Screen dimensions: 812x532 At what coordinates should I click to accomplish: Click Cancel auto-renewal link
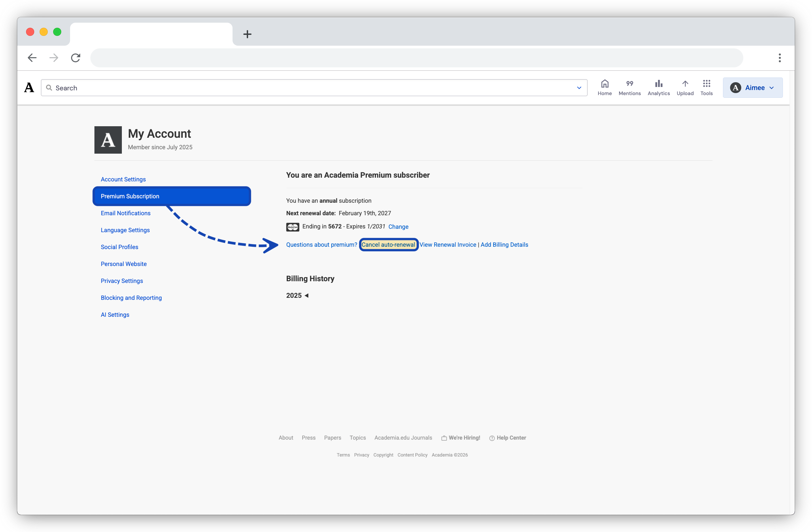click(388, 245)
